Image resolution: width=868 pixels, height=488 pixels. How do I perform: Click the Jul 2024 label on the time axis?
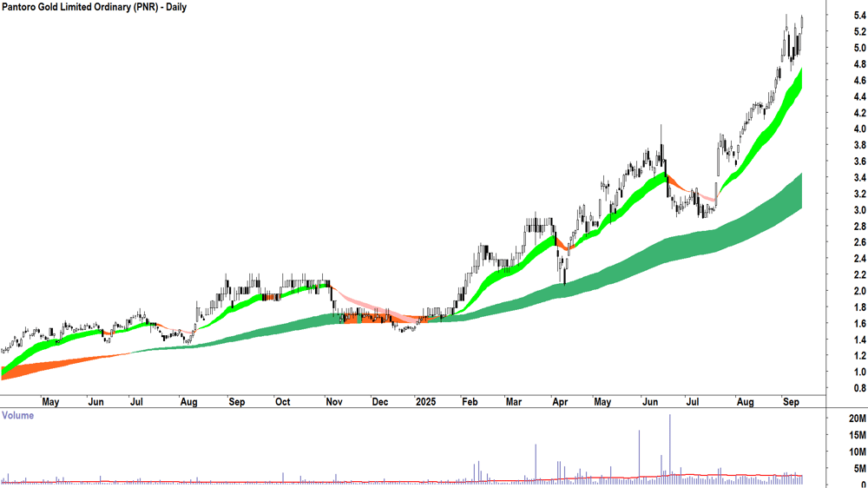[x=136, y=401]
